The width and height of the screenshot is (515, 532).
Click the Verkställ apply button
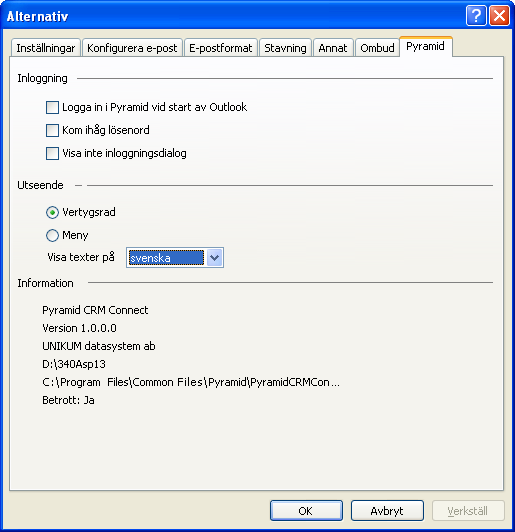pyautogui.click(x=468, y=511)
